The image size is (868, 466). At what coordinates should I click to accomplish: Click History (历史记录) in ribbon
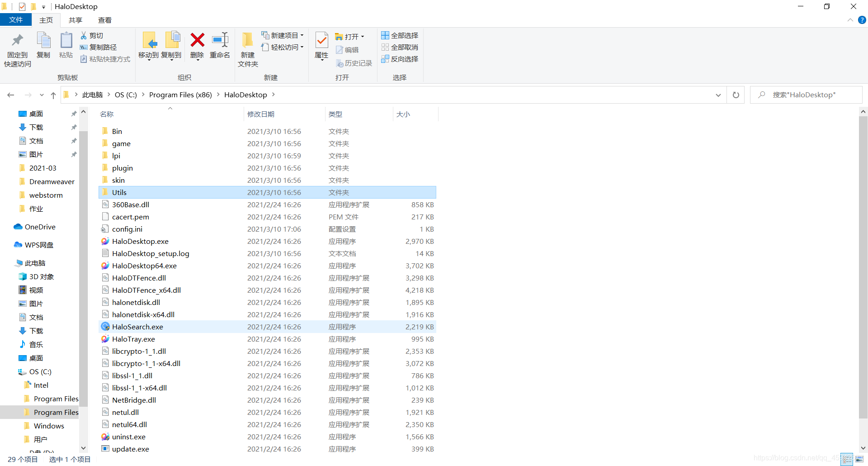tap(354, 63)
